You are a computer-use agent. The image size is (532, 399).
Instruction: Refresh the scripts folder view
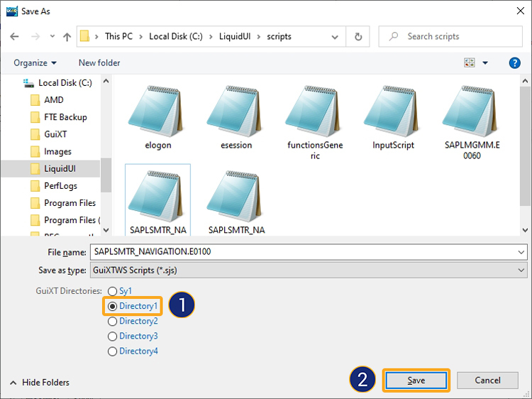click(358, 37)
